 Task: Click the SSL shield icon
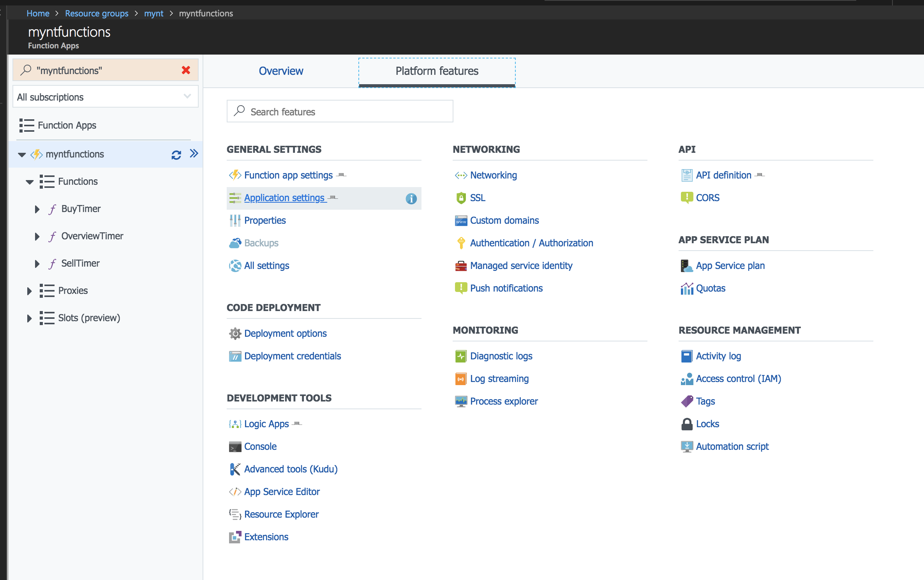pos(461,198)
